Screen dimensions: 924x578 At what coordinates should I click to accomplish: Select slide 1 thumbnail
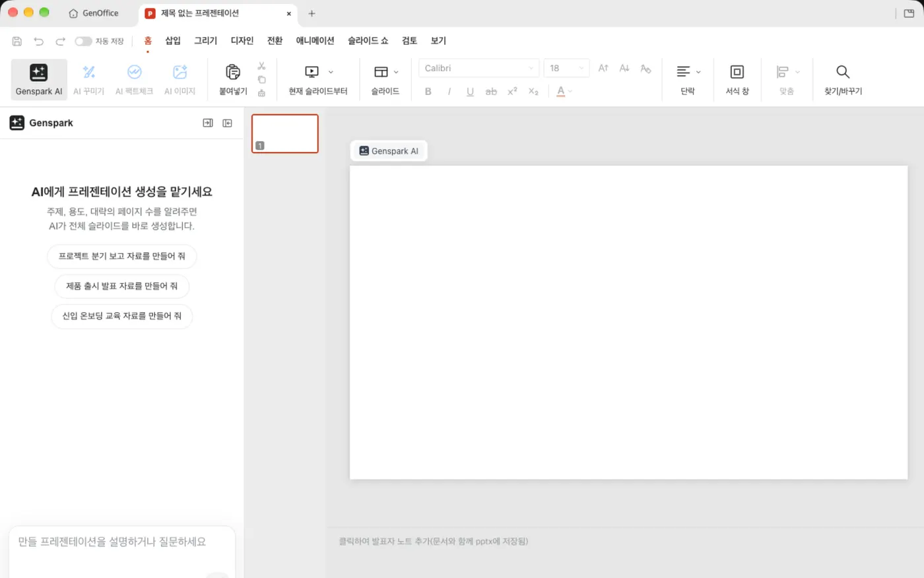[x=285, y=133]
